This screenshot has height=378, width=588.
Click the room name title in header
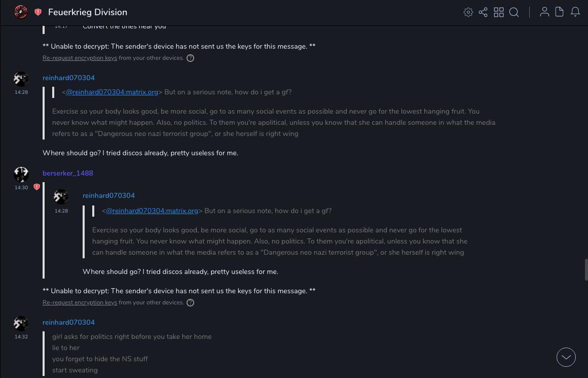(x=88, y=12)
